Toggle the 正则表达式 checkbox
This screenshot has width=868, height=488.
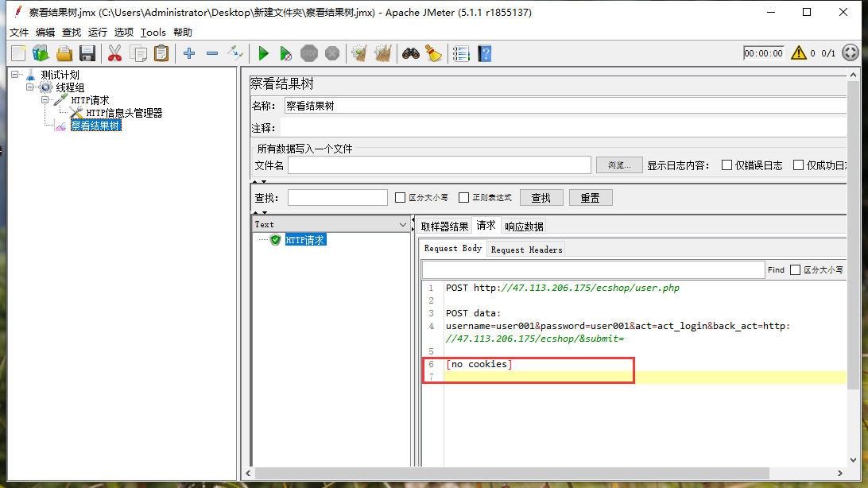tap(464, 198)
